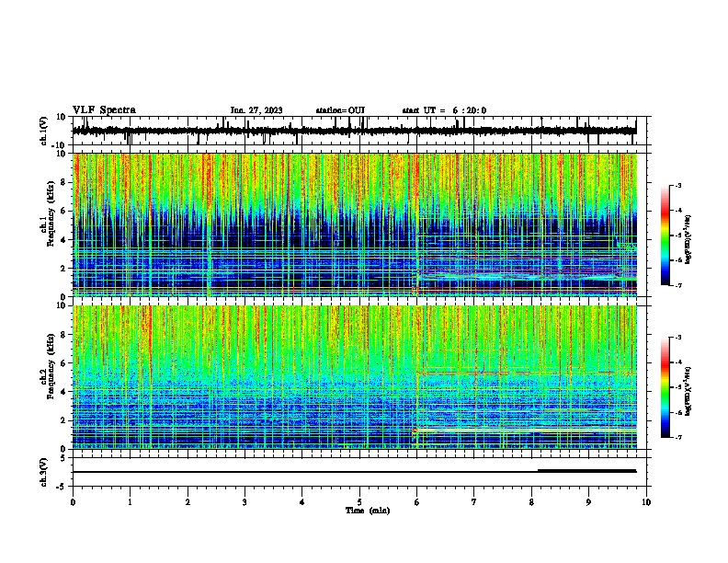Click time axis tick label "4"

click(302, 502)
